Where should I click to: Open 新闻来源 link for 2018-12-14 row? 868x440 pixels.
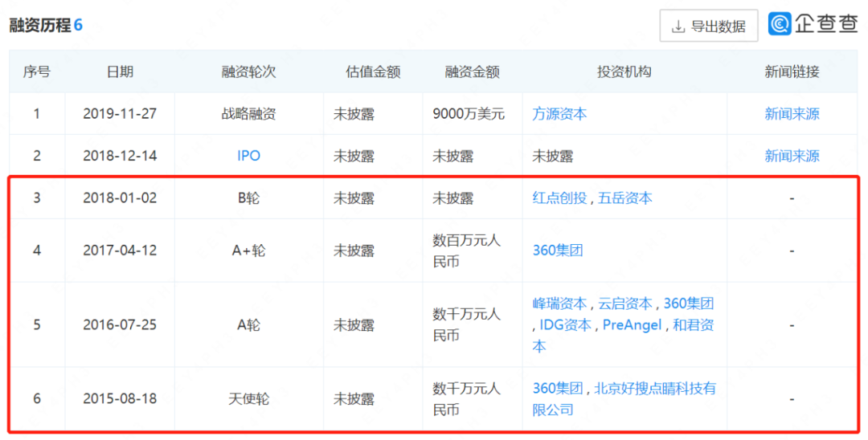click(792, 156)
